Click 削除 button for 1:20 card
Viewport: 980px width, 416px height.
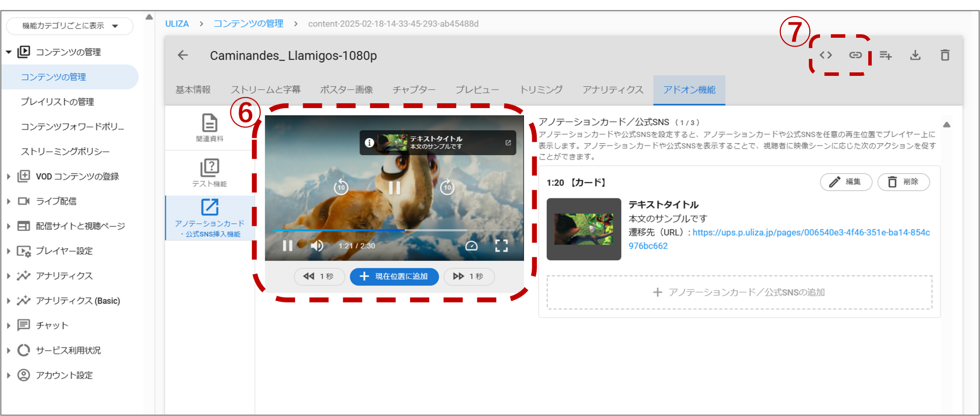click(x=904, y=182)
